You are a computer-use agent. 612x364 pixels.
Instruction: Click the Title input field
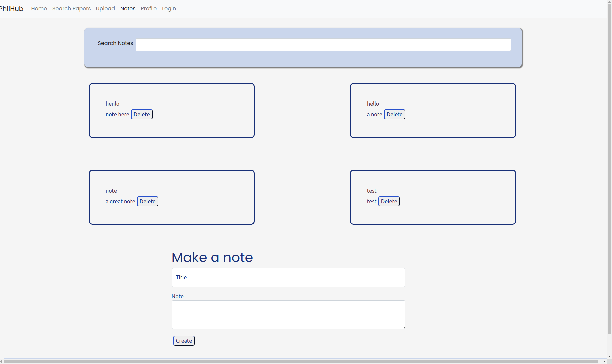[288, 277]
